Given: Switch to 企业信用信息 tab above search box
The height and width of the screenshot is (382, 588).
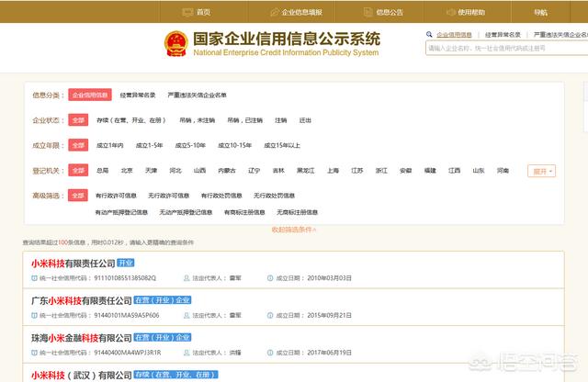Looking at the screenshot, I should click(454, 35).
